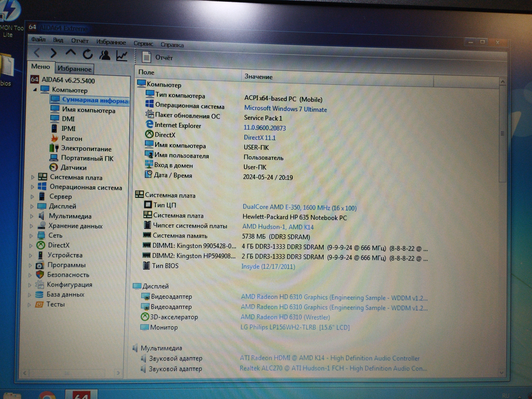This screenshot has width=532, height=399.
Task: Open the 11.0.9600.20873 Internet Explorer link
Action: pyautogui.click(x=265, y=128)
